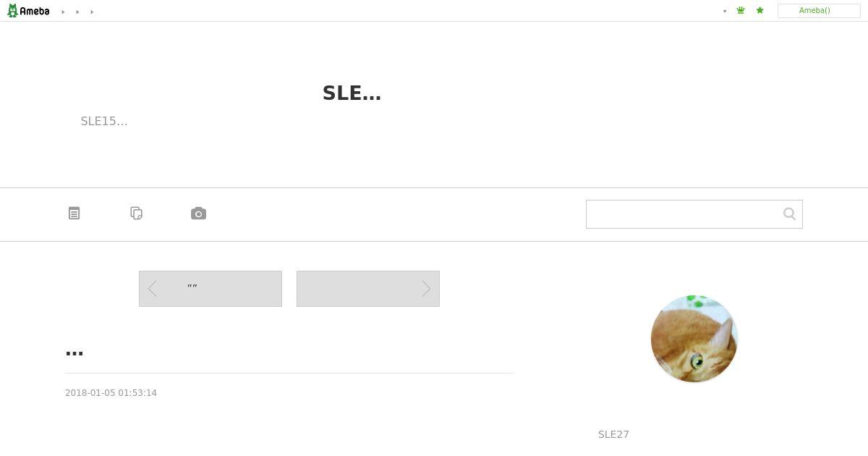Go to previous post button
This screenshot has width=868, height=456.
210,289
